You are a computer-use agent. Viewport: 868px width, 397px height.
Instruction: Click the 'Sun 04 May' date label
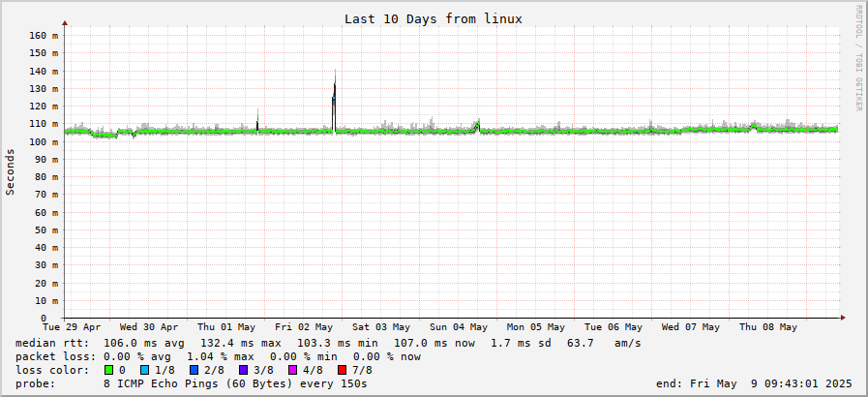pos(459,326)
